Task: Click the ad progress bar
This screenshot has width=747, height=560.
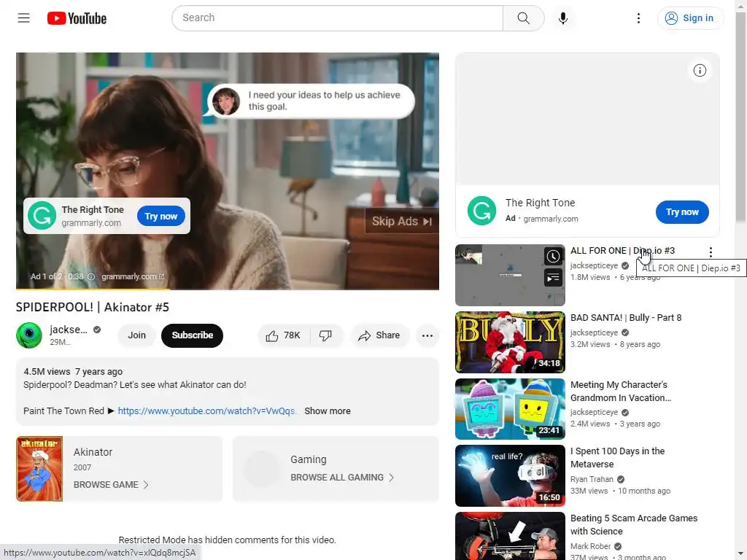Action: [x=228, y=289]
